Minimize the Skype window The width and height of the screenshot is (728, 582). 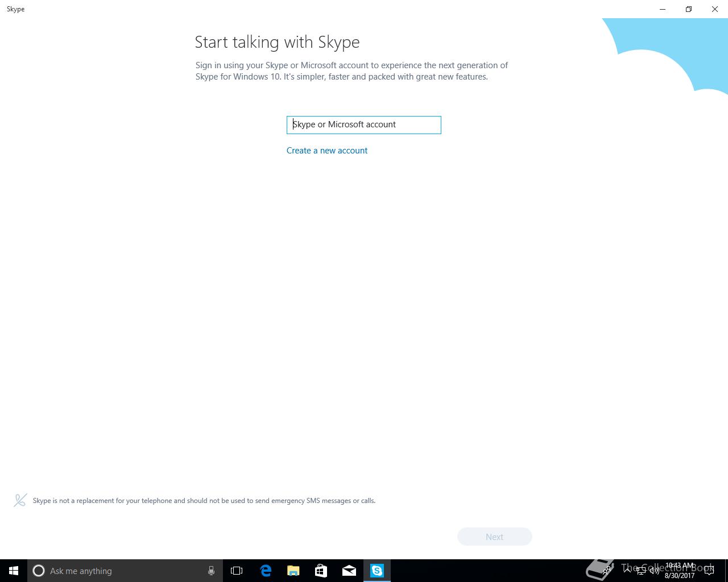pyautogui.click(x=663, y=9)
